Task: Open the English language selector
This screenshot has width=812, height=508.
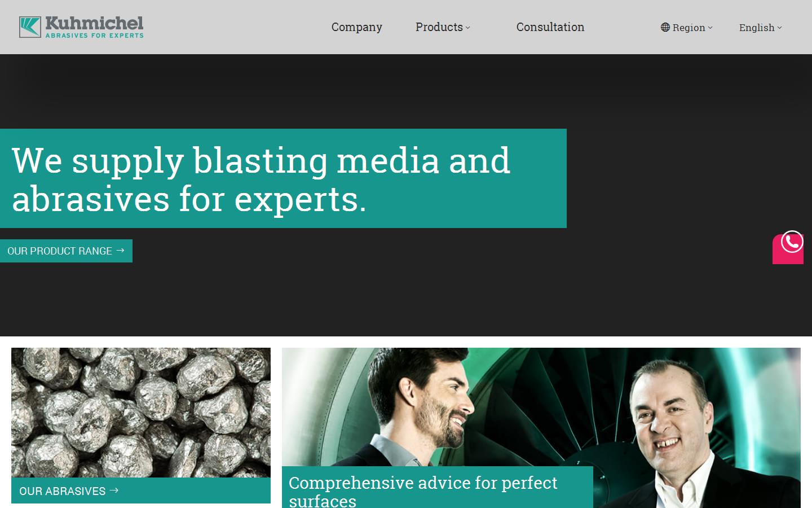Action: (x=761, y=27)
